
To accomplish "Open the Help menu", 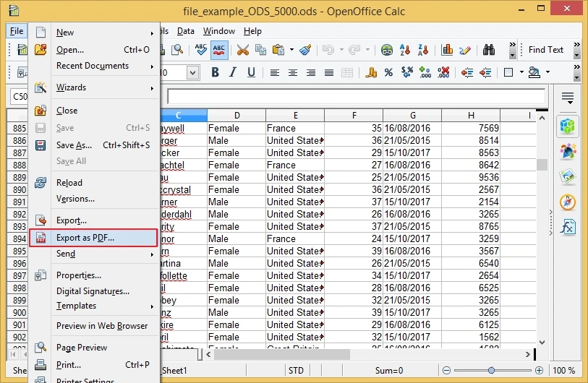I will tap(252, 31).
